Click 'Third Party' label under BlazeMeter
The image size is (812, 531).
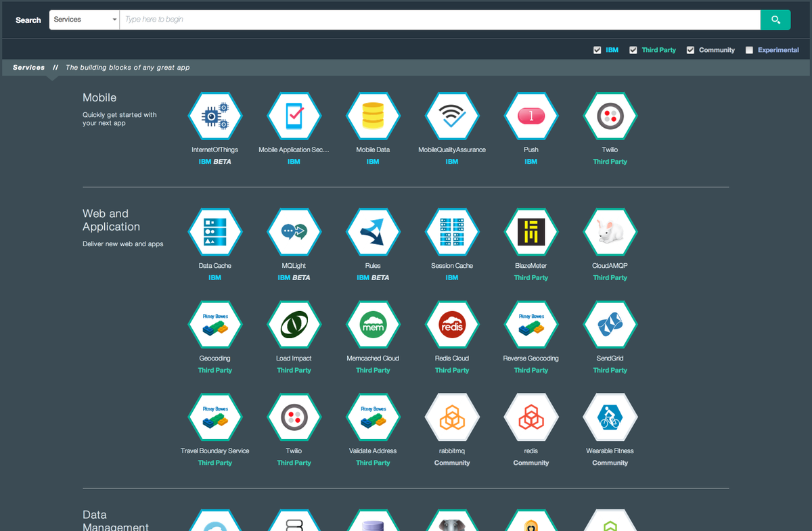pyautogui.click(x=531, y=278)
